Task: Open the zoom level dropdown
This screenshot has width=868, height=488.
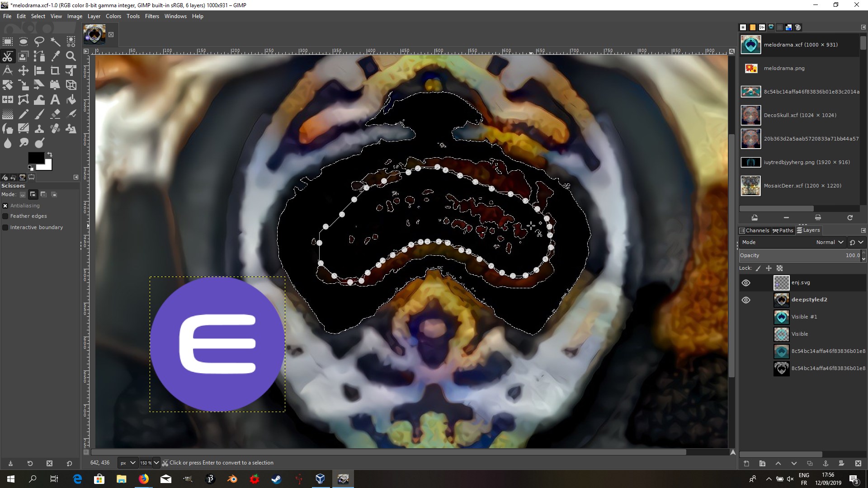Action: pyautogui.click(x=156, y=463)
